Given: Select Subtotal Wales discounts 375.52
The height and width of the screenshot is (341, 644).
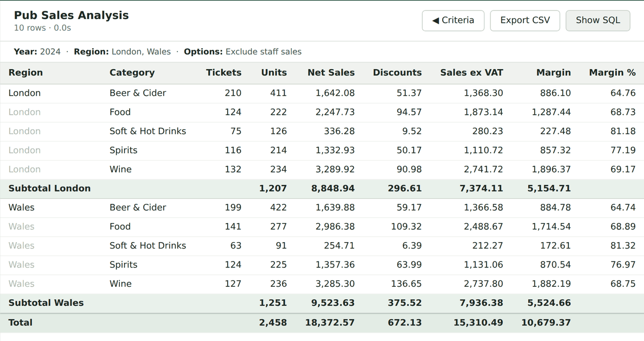Looking at the screenshot, I should pyautogui.click(x=404, y=303).
